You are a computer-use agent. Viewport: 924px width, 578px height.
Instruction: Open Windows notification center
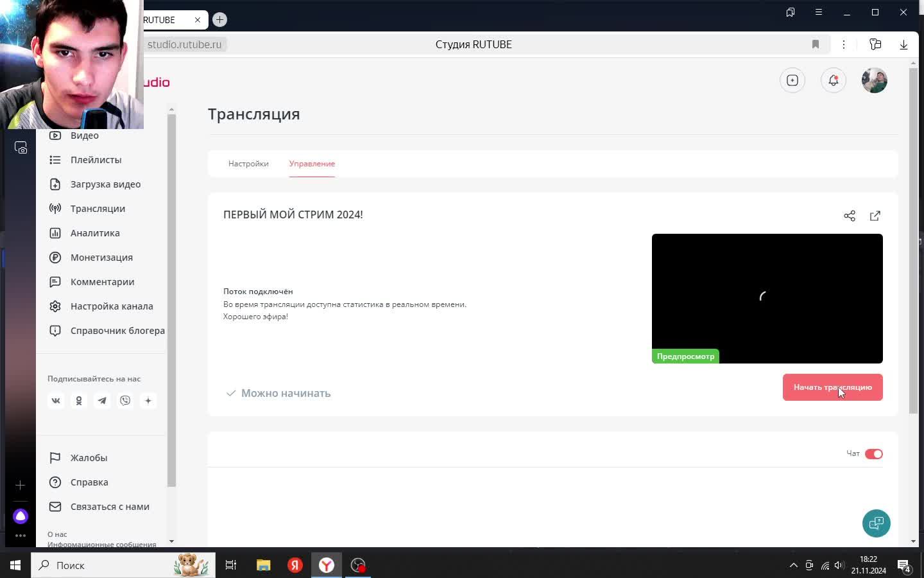point(905,566)
